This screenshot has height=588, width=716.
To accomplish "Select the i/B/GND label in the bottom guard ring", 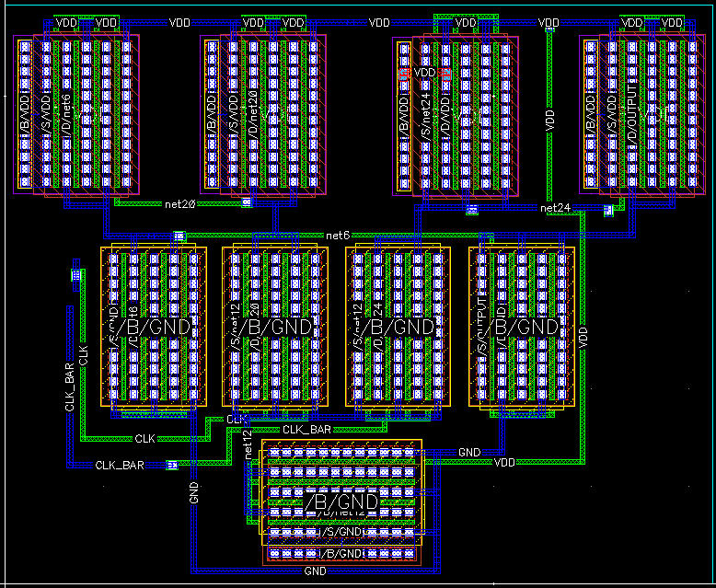I will click(x=341, y=554).
